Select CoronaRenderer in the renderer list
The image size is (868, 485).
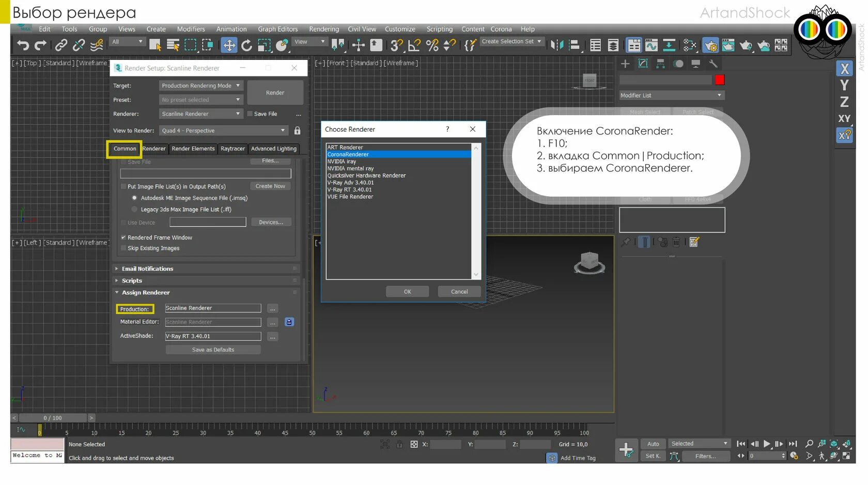[x=398, y=154]
